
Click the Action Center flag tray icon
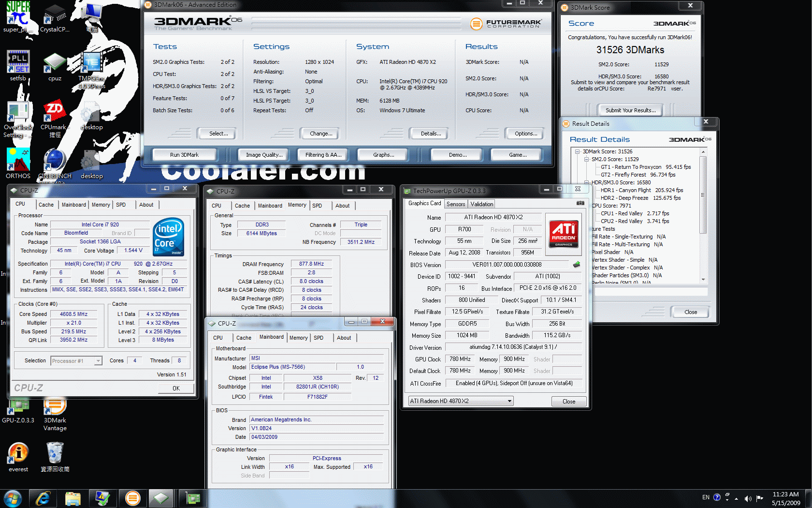click(x=760, y=498)
